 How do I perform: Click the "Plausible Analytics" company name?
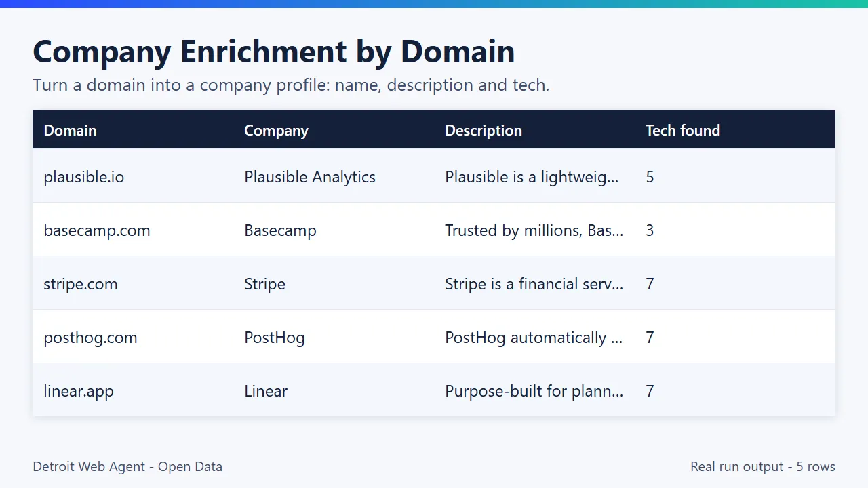click(x=310, y=177)
